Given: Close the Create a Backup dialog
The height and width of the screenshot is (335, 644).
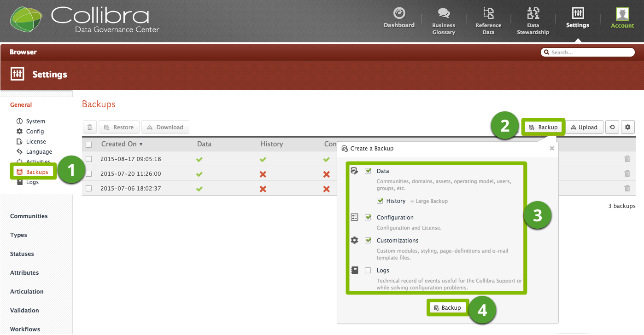Looking at the screenshot, I should pyautogui.click(x=552, y=149).
